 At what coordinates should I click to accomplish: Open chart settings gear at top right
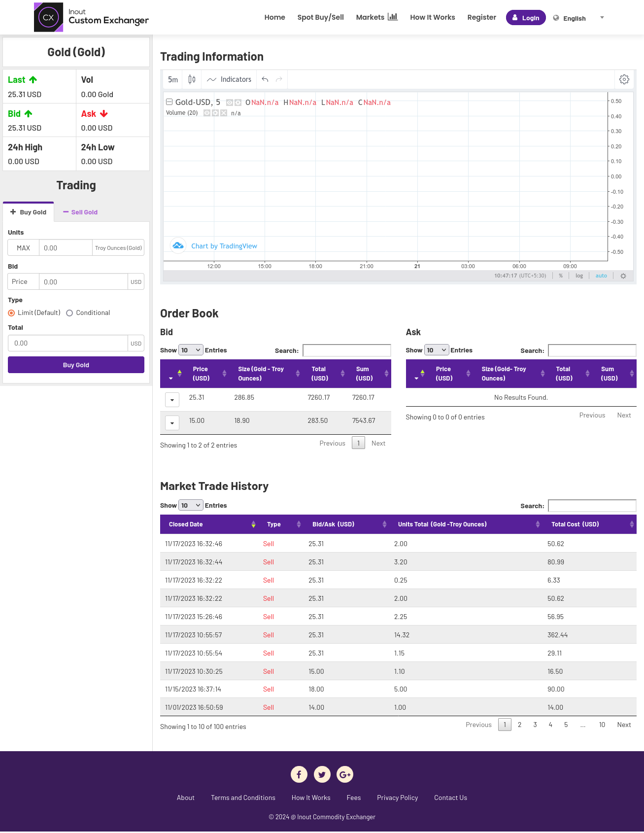(624, 79)
